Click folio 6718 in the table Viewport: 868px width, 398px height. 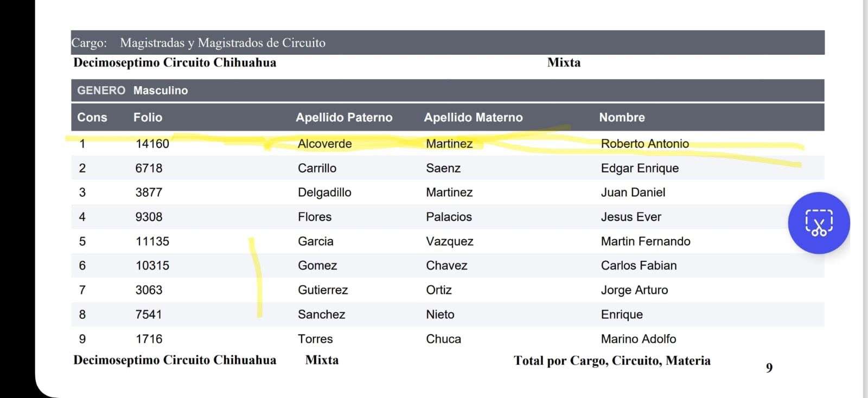tap(149, 168)
